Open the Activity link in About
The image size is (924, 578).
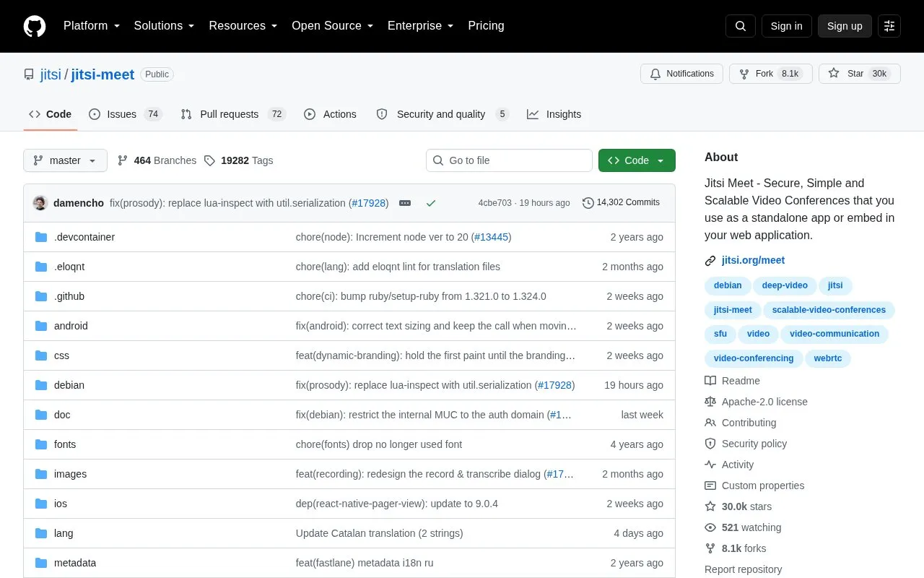tap(729, 465)
